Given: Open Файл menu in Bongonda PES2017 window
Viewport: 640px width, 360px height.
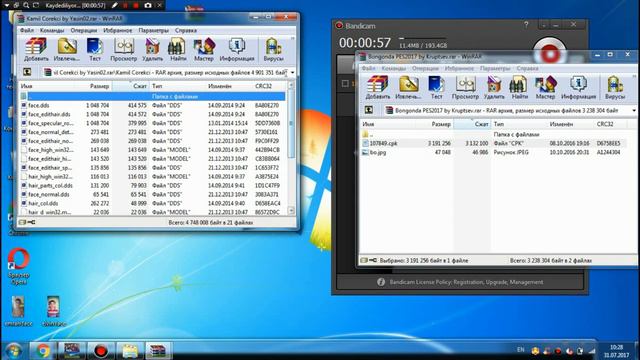Looking at the screenshot, I should click(368, 68).
